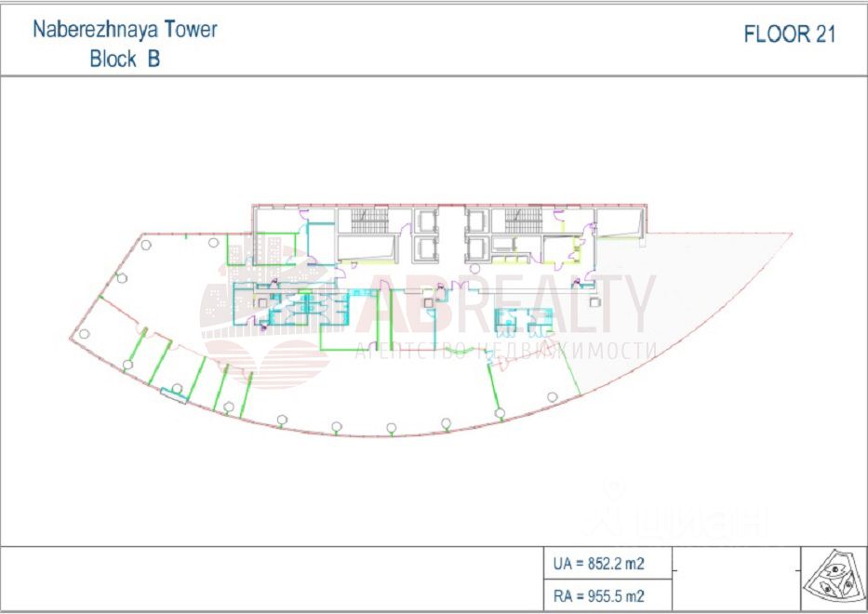Select the cyan restroom block right of center

519,321
